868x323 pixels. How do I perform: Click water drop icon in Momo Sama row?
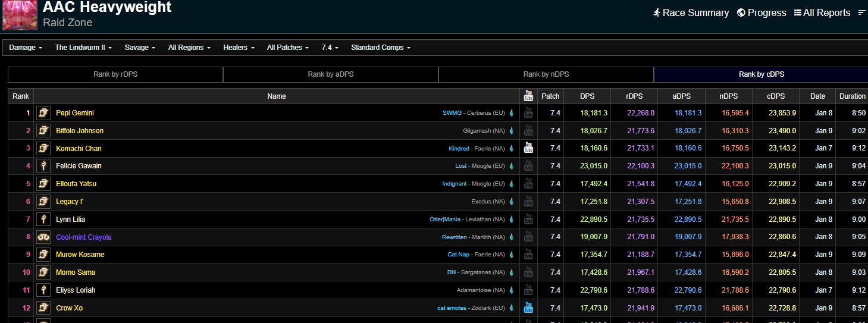pos(512,272)
